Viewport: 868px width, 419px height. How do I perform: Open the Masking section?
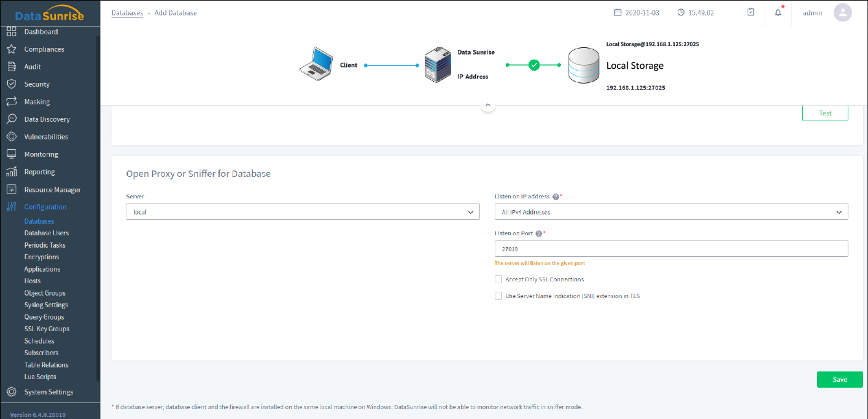(x=37, y=101)
